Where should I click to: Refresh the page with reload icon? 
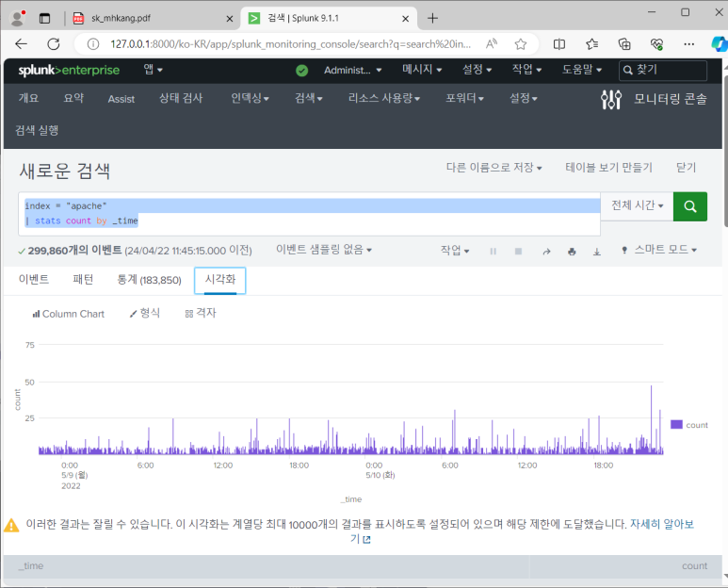pos(54,44)
